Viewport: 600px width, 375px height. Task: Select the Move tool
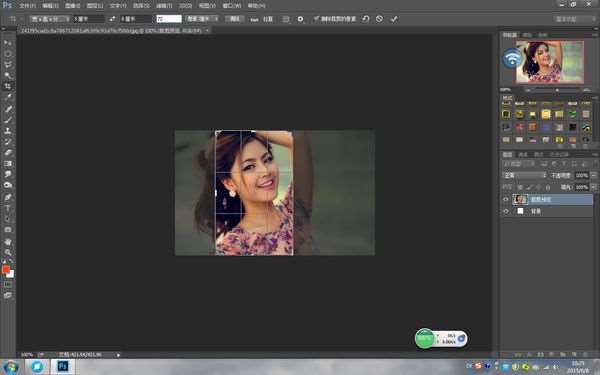pos(8,42)
